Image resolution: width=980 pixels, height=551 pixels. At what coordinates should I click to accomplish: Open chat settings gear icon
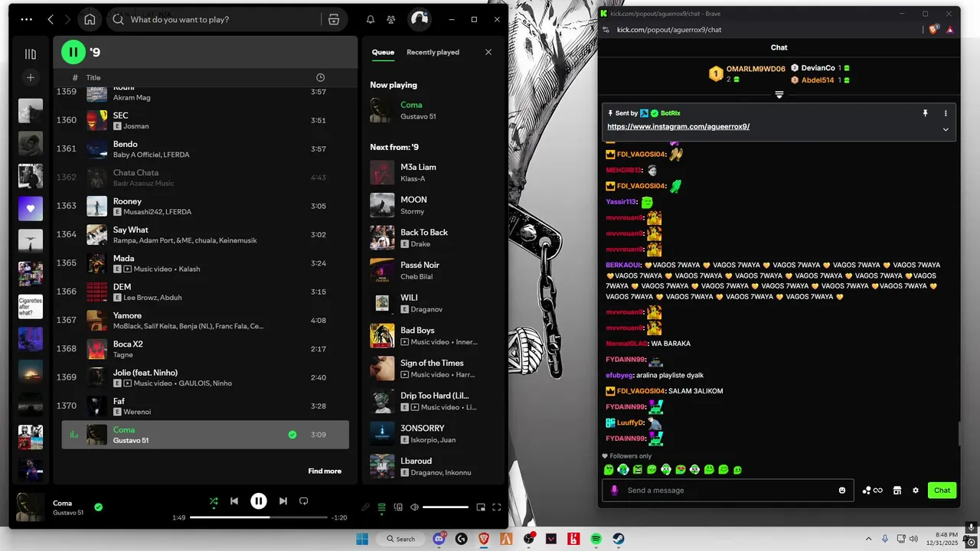[x=916, y=491]
